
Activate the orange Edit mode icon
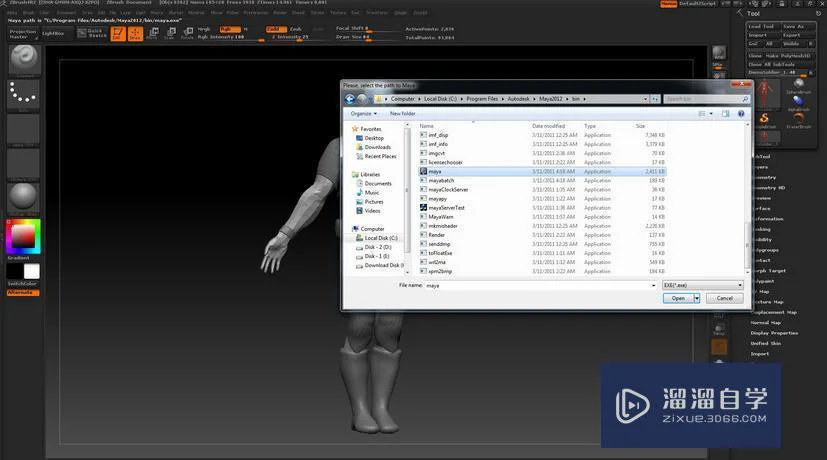click(118, 34)
